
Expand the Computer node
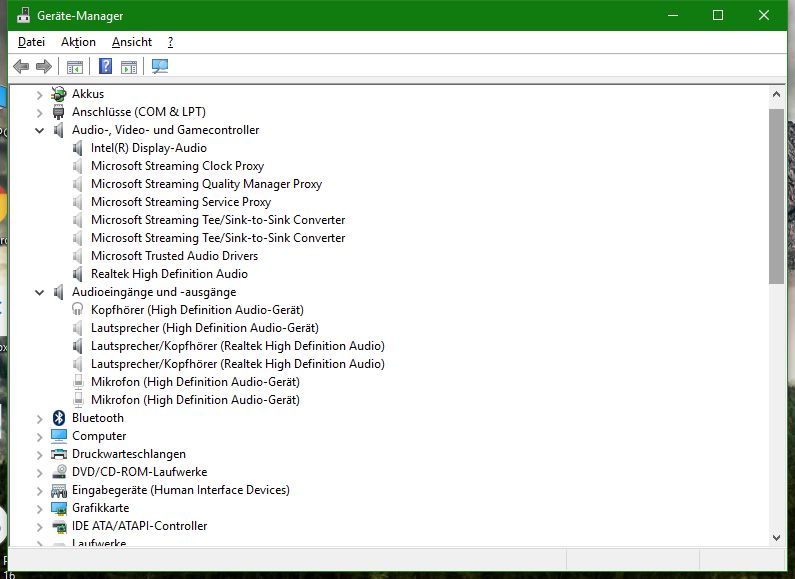point(40,437)
